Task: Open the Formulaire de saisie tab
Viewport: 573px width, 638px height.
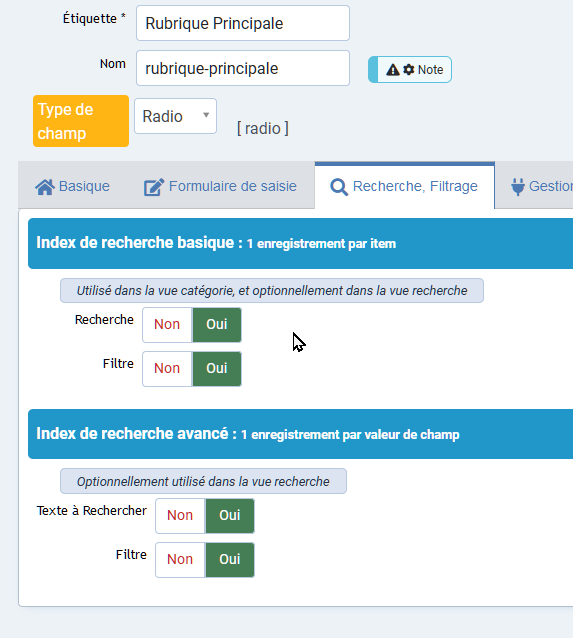Action: tap(220, 186)
